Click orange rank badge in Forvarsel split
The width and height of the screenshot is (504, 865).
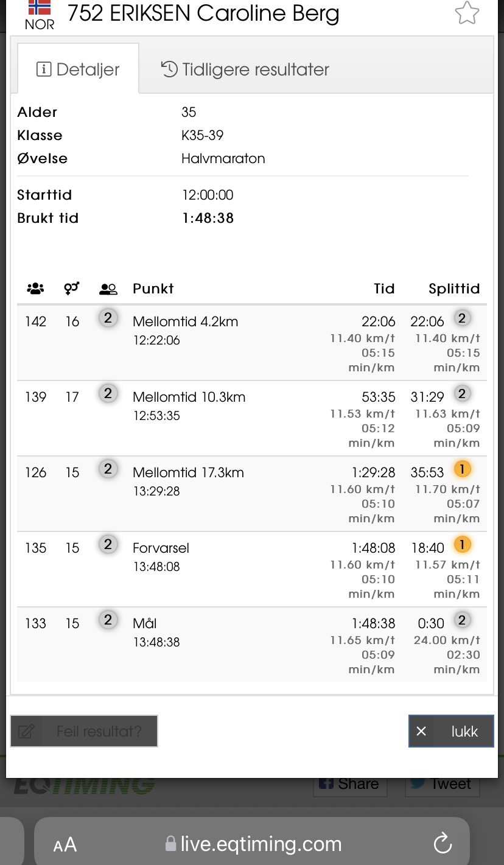tap(462, 544)
